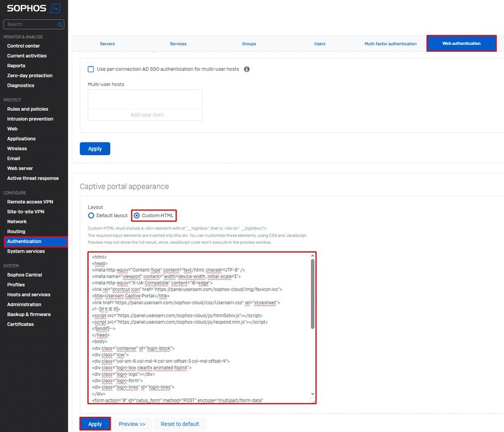Open Hosts and services
Screen dimensions: 504x432
(29, 295)
